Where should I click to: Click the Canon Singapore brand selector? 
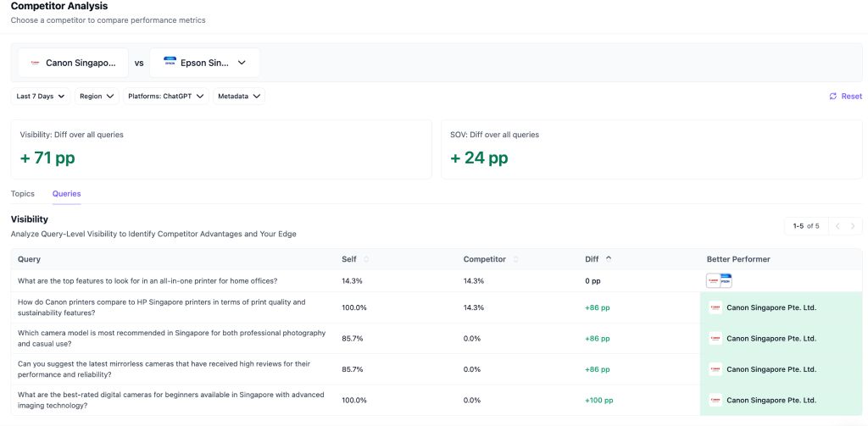pos(73,63)
